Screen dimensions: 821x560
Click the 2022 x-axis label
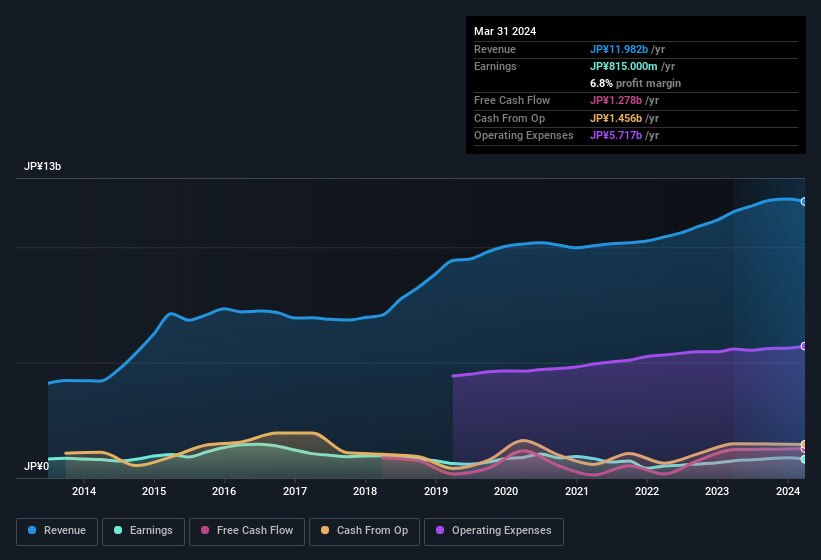(x=647, y=491)
